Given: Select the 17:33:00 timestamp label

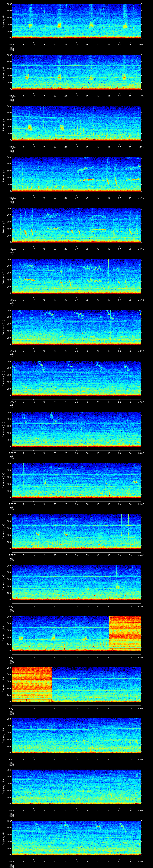Looking at the screenshot, I should tap(12, 248).
